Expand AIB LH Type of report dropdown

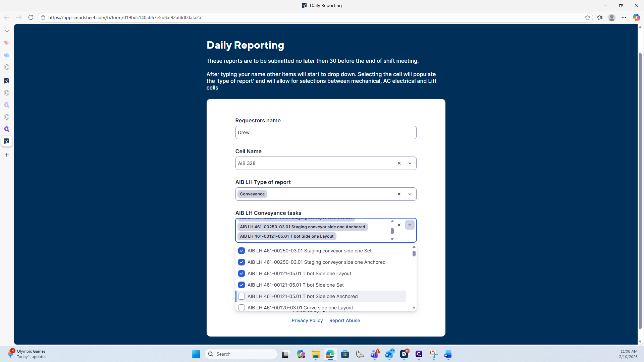click(x=410, y=194)
